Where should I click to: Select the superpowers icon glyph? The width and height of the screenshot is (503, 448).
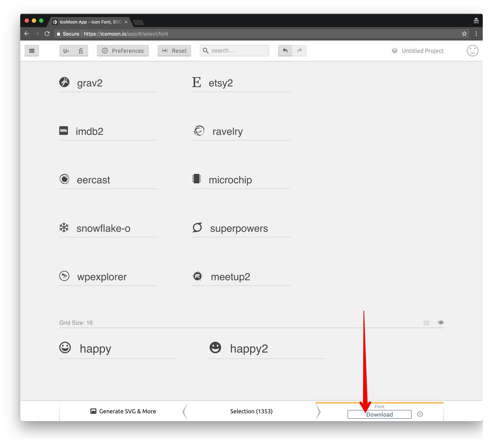(197, 227)
